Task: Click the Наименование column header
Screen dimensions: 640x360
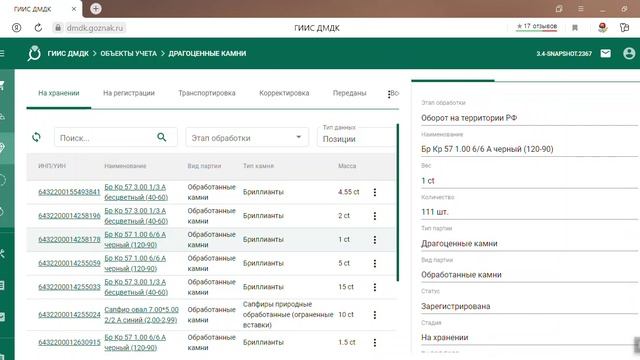Action: (x=125, y=166)
